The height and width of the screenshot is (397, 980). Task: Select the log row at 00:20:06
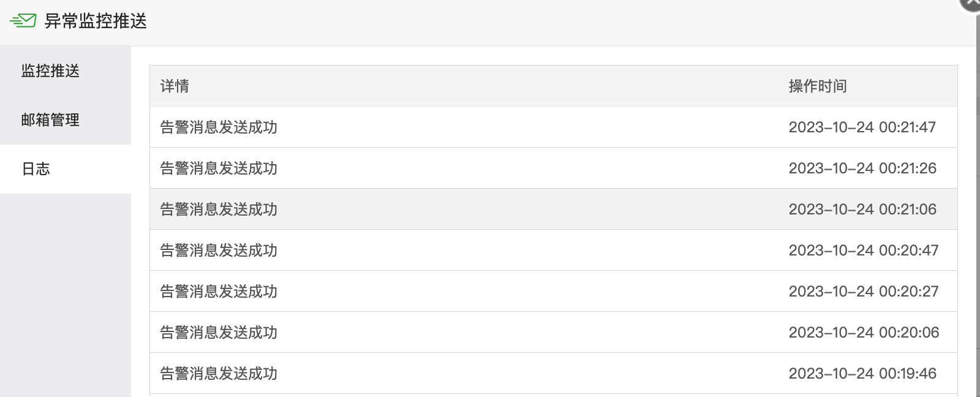pyautogui.click(x=553, y=332)
